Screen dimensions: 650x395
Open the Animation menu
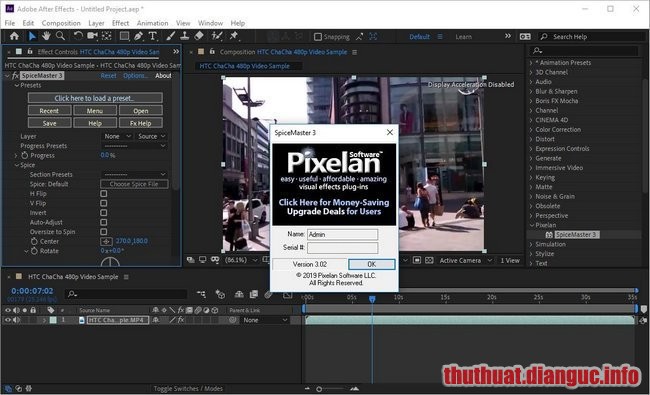click(x=153, y=23)
